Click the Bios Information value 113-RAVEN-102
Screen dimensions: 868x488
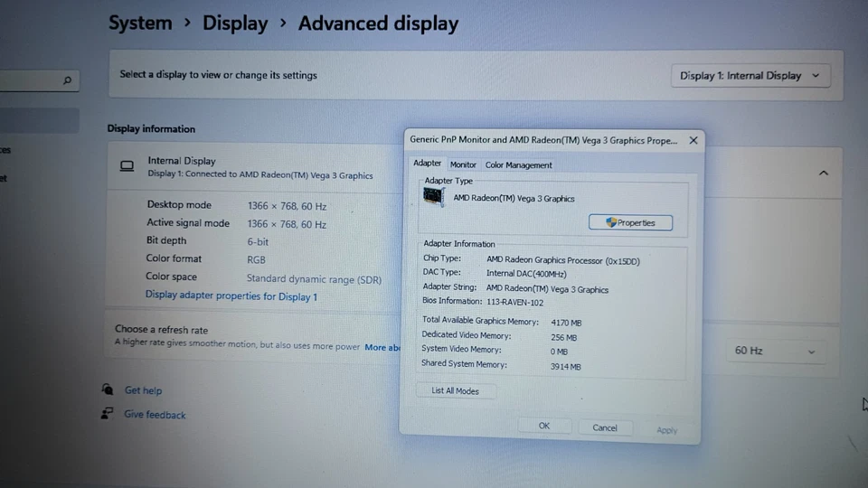(x=514, y=302)
